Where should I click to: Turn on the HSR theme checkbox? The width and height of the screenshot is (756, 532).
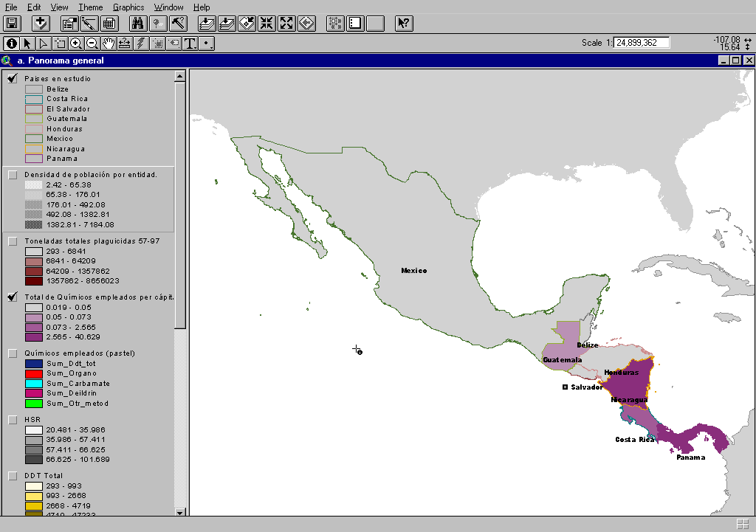[x=13, y=420]
